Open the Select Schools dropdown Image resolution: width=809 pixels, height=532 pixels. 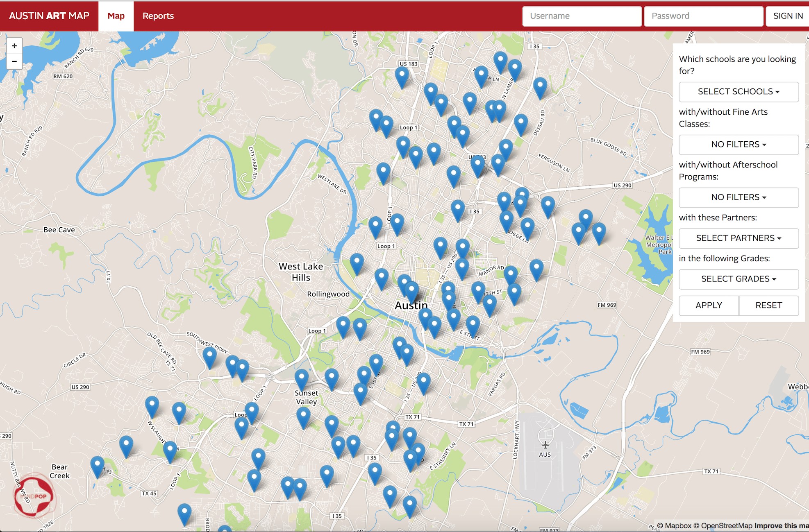739,92
